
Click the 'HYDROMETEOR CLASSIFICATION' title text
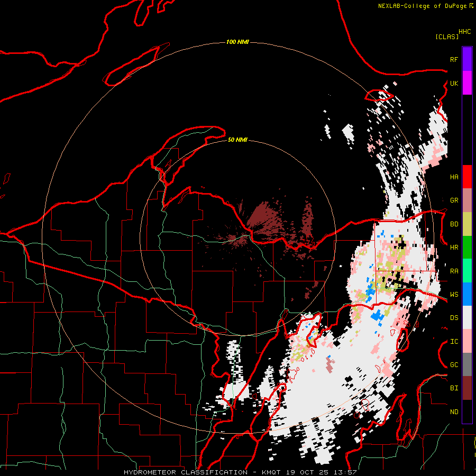[186, 472]
